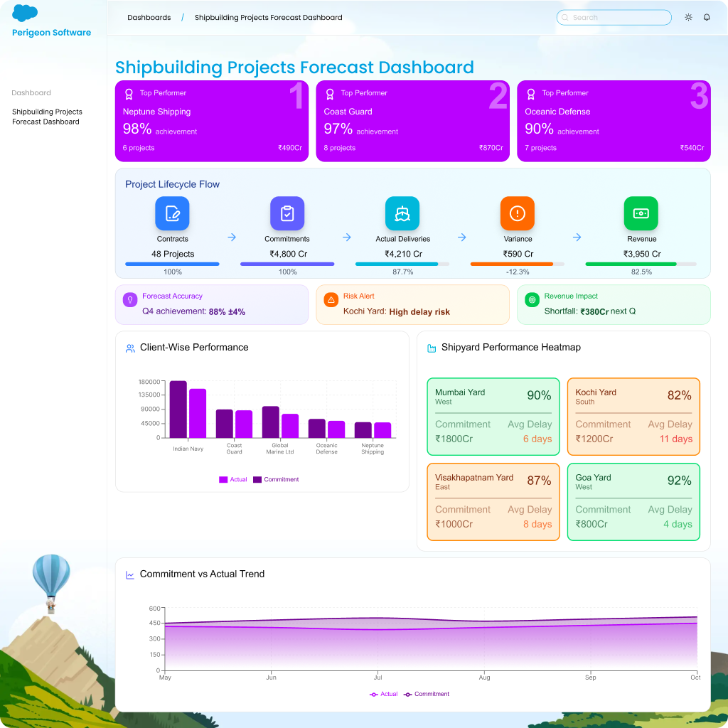The image size is (728, 728).
Task: Toggle Commitment legend in Client-Wise chart
Action: click(x=276, y=480)
